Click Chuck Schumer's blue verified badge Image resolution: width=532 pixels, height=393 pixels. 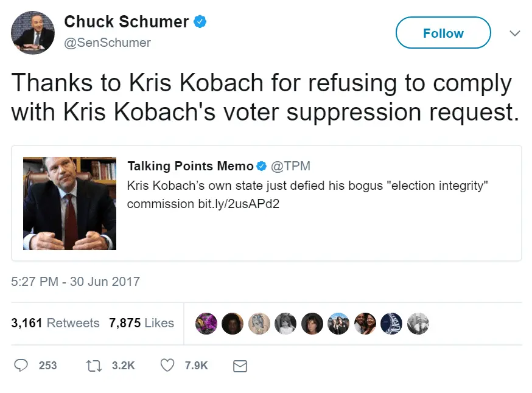click(x=200, y=22)
